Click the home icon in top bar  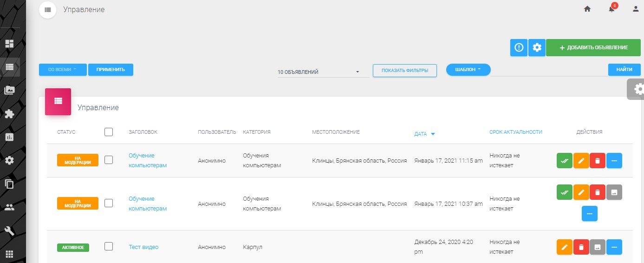click(587, 9)
